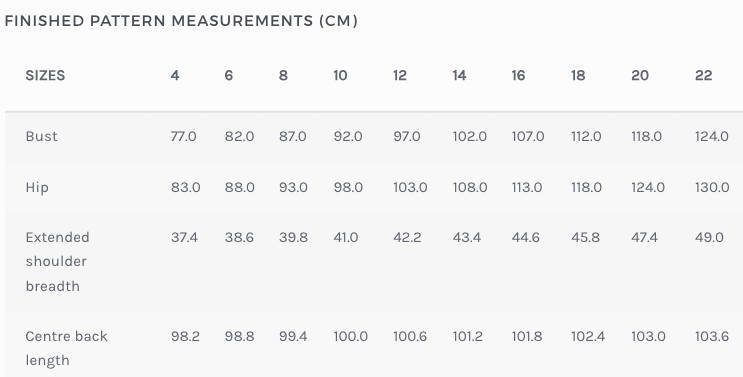Select shoulder breadth value 47.4
The height and width of the screenshot is (377, 743).
(x=644, y=237)
